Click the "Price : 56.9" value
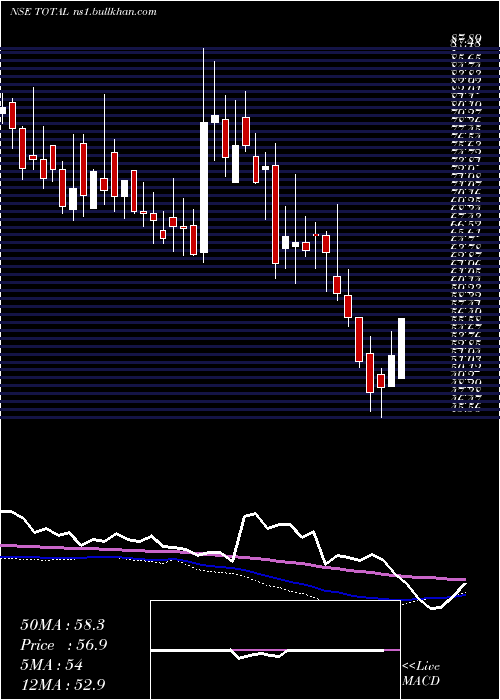This screenshot has height=700, width=500. (x=63, y=645)
